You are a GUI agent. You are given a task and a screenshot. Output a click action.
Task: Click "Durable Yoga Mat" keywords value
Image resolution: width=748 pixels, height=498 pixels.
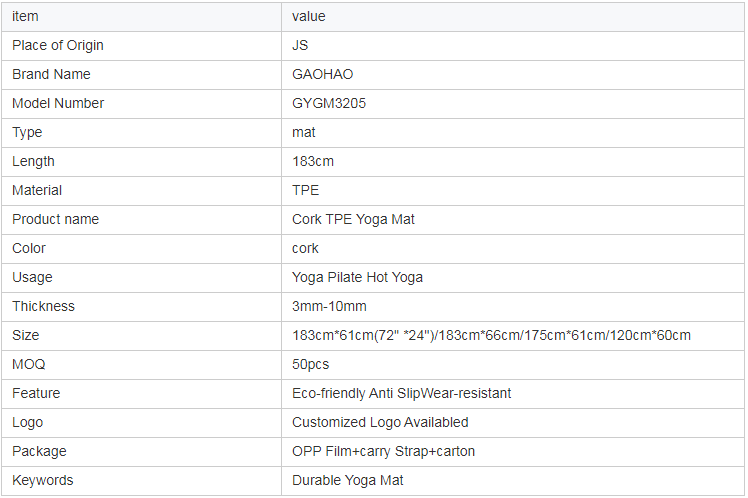click(x=347, y=480)
